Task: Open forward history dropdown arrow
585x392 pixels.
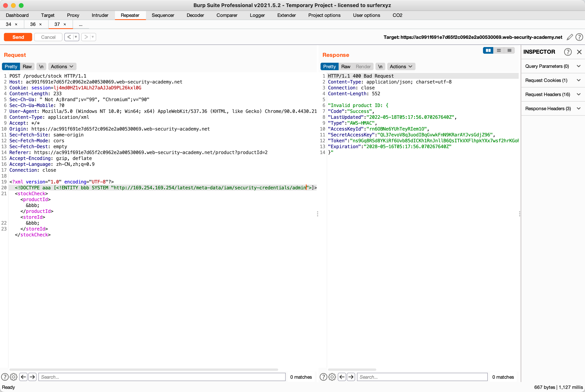Action: click(x=93, y=37)
